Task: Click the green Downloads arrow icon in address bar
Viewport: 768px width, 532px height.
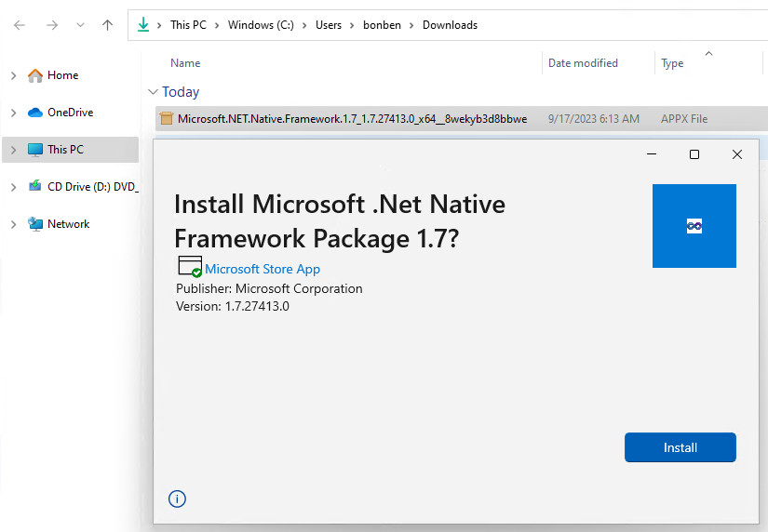Action: click(143, 24)
